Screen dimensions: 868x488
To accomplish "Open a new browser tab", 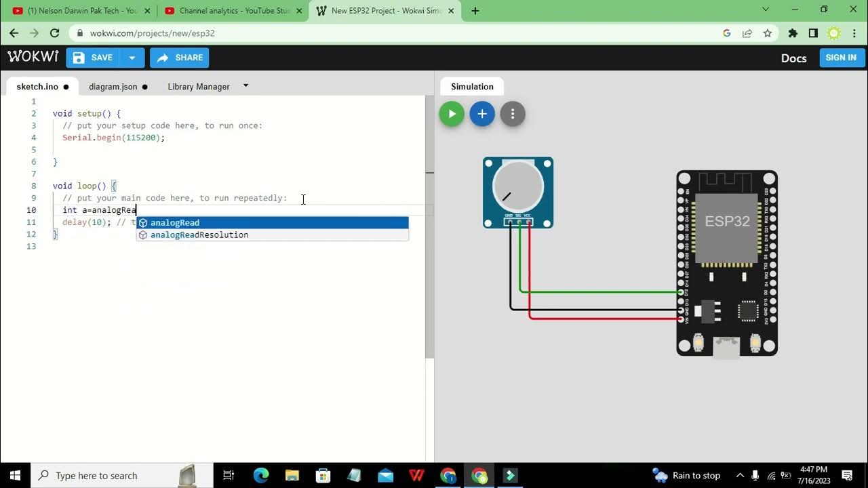I will 475,11.
